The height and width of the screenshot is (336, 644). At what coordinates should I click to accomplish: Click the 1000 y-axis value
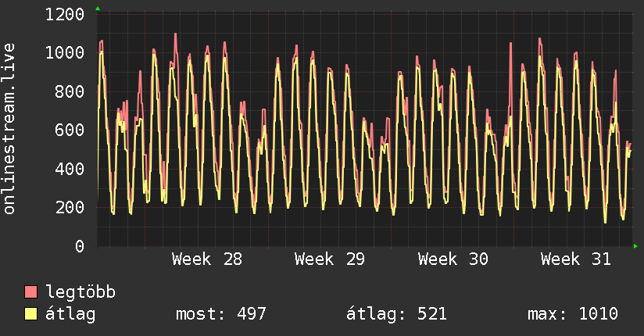pos(65,53)
